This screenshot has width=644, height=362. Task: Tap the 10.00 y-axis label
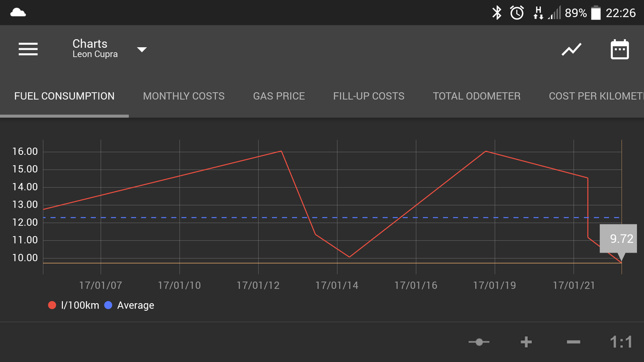coord(25,258)
